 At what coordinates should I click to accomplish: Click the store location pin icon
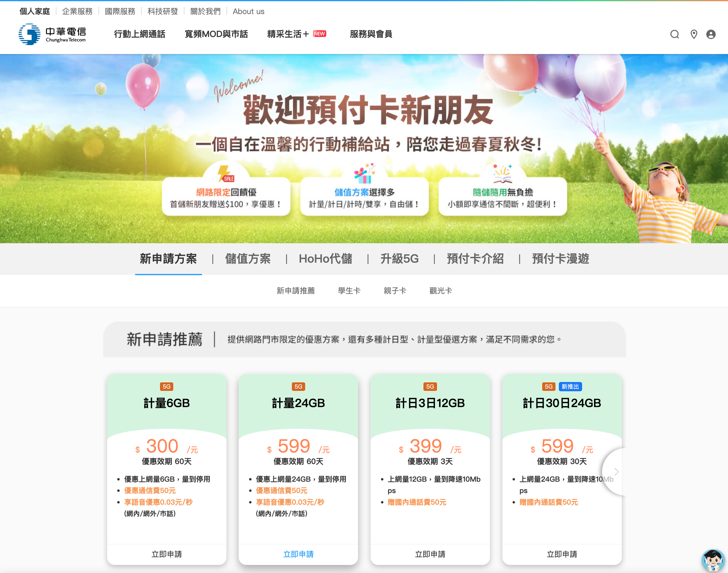693,34
